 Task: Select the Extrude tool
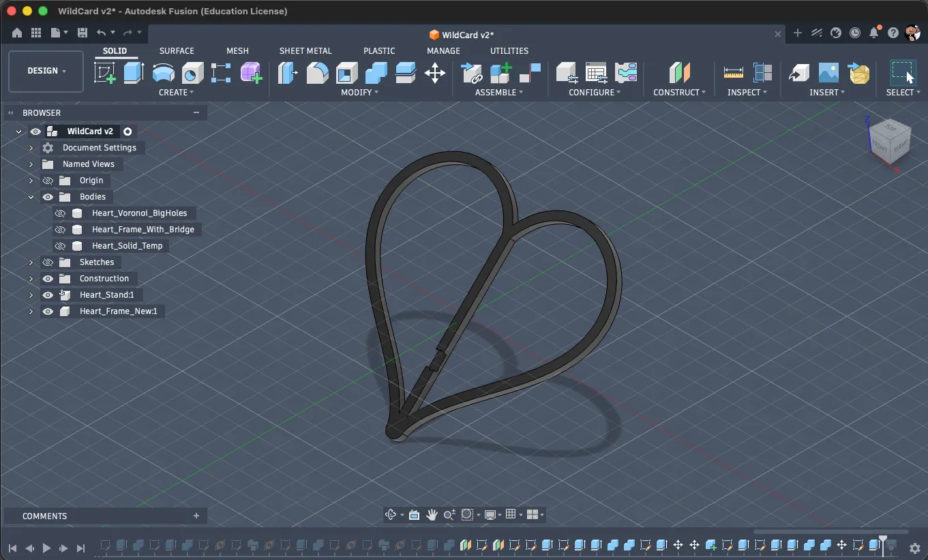click(x=134, y=72)
